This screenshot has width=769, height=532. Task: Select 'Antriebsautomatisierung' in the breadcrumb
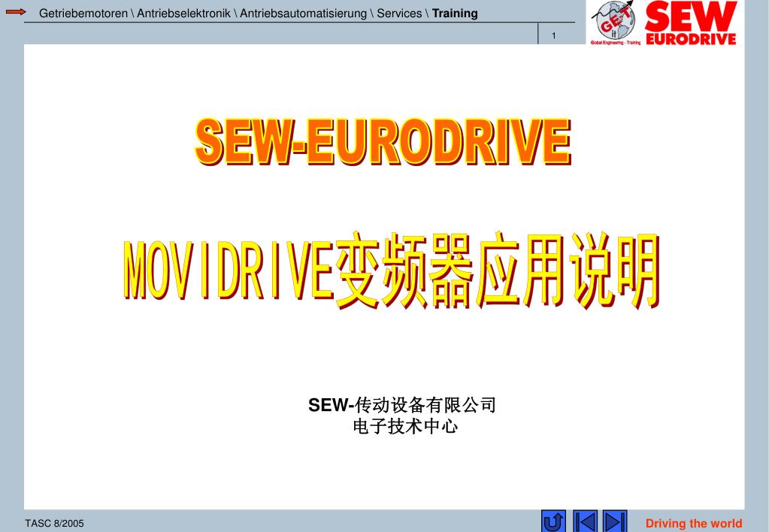pos(303,14)
